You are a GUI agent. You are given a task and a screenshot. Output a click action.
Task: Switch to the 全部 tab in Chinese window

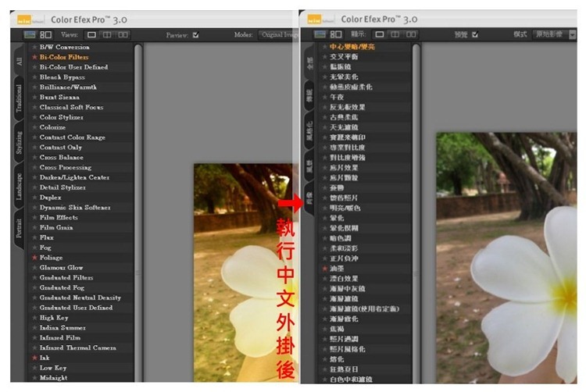pyautogui.click(x=309, y=61)
